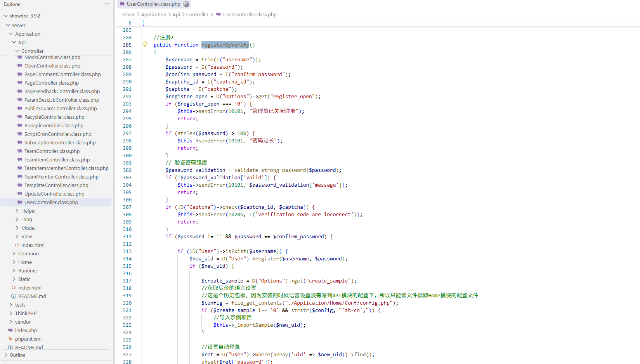Click the lightbulb code action icon
The height and width of the screenshot is (364, 640).
(145, 44)
